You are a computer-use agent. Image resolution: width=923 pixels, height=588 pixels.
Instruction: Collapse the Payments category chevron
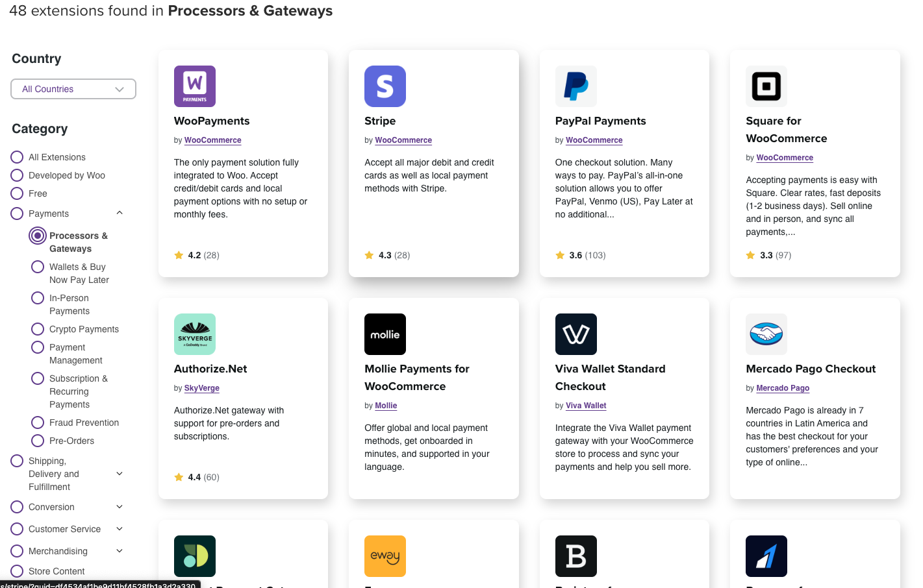[120, 213]
